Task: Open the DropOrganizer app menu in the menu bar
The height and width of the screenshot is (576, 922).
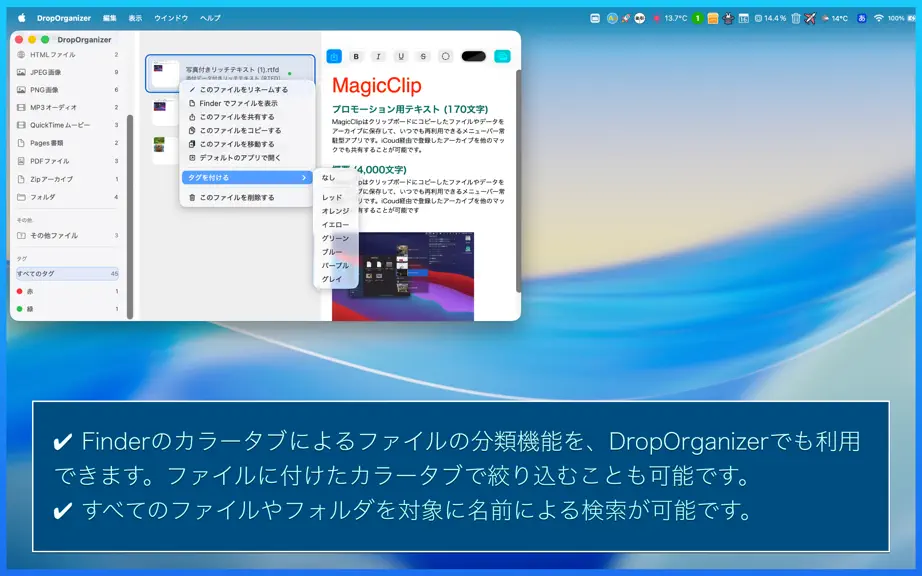Action: click(x=64, y=18)
